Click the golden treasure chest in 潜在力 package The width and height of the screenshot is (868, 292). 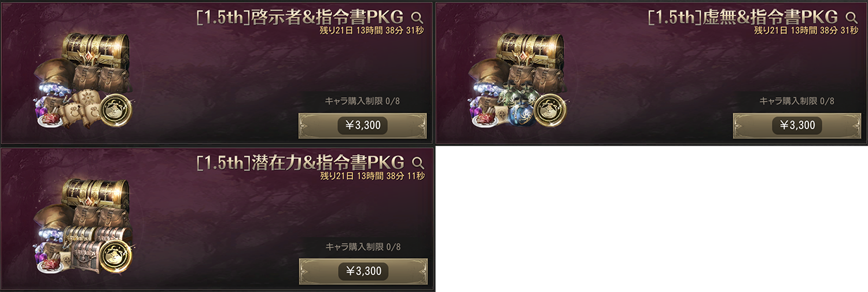pyautogui.click(x=95, y=194)
